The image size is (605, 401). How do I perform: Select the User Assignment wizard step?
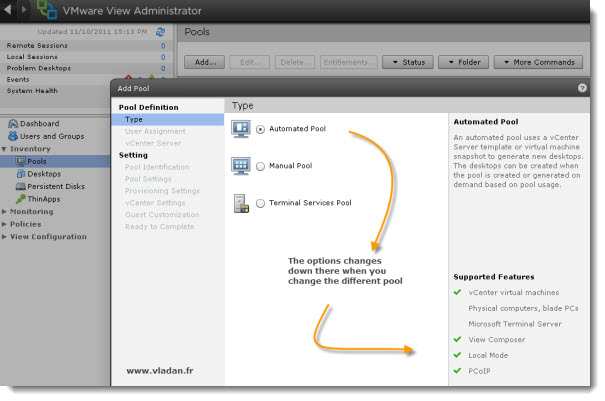tap(155, 132)
